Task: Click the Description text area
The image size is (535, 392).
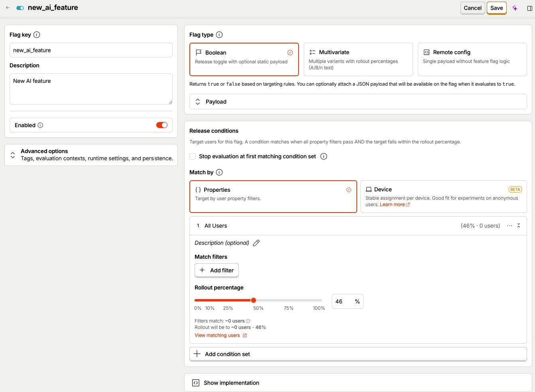Action: pyautogui.click(x=91, y=89)
